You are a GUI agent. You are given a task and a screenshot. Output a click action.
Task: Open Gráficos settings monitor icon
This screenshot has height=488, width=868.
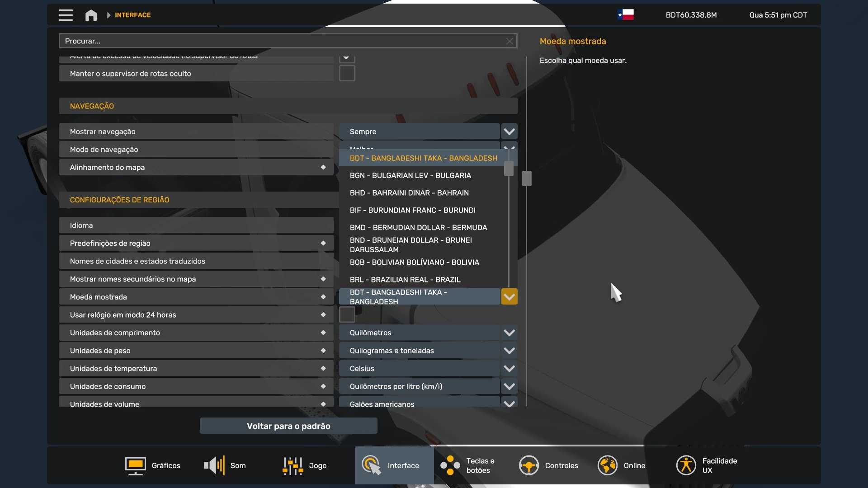tap(135, 465)
